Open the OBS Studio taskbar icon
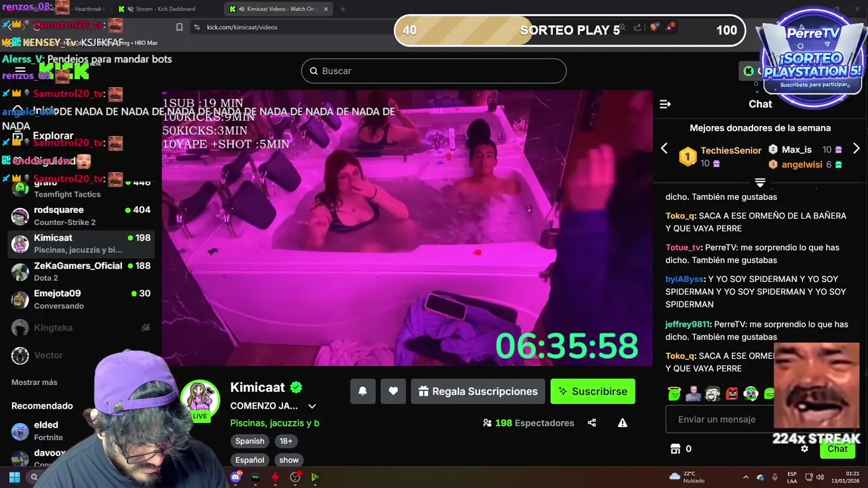This screenshot has width=868, height=488. pyautogui.click(x=295, y=477)
